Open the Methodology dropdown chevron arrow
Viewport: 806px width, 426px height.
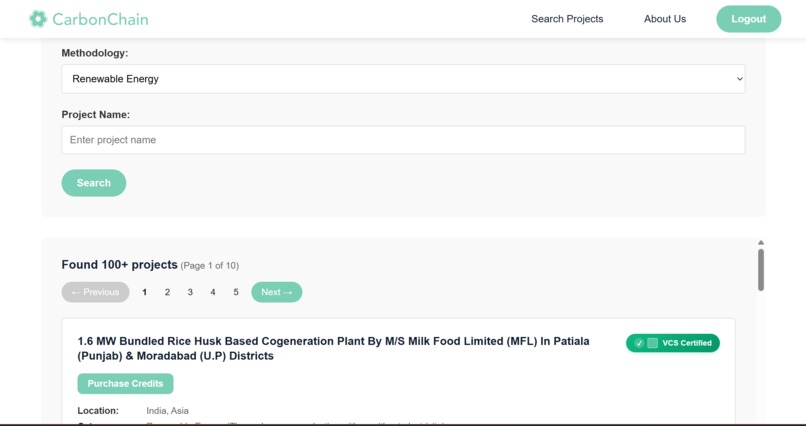(x=740, y=79)
